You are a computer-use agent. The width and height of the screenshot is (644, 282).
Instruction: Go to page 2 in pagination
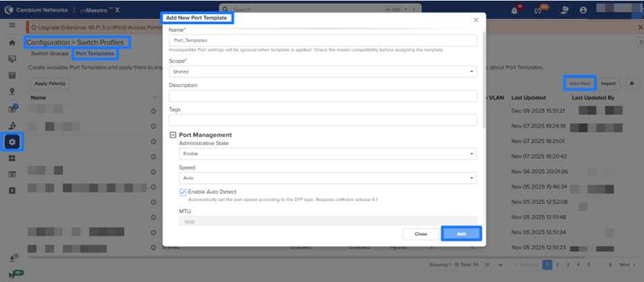[558, 265]
